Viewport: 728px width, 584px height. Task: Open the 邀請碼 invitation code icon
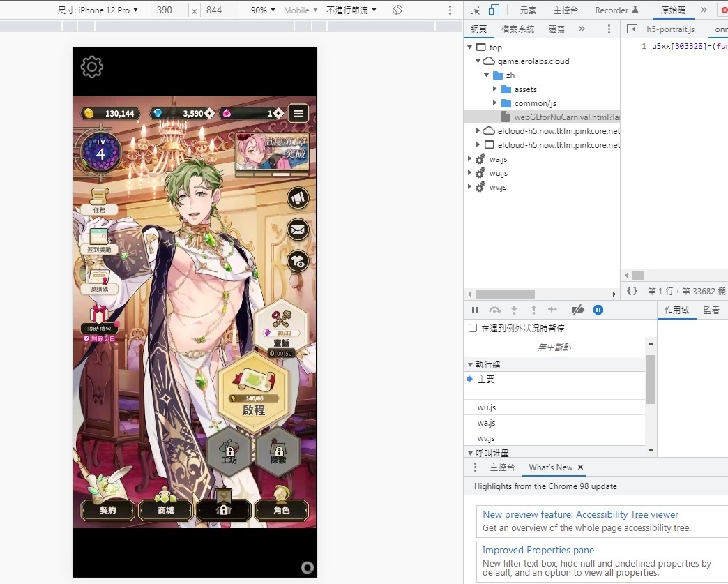pyautogui.click(x=99, y=281)
